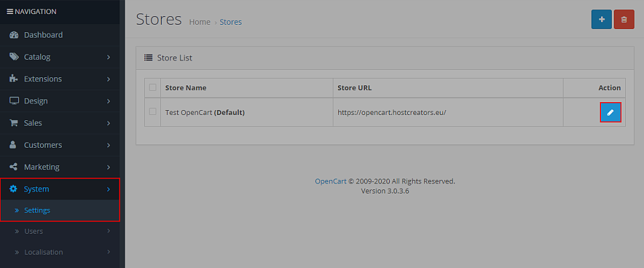Image resolution: width=644 pixels, height=268 pixels.
Task: Click the Home breadcrumb link
Action: click(x=200, y=22)
